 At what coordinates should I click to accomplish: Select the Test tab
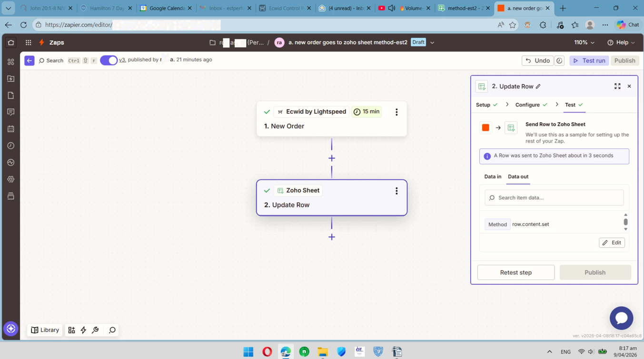[574, 105]
